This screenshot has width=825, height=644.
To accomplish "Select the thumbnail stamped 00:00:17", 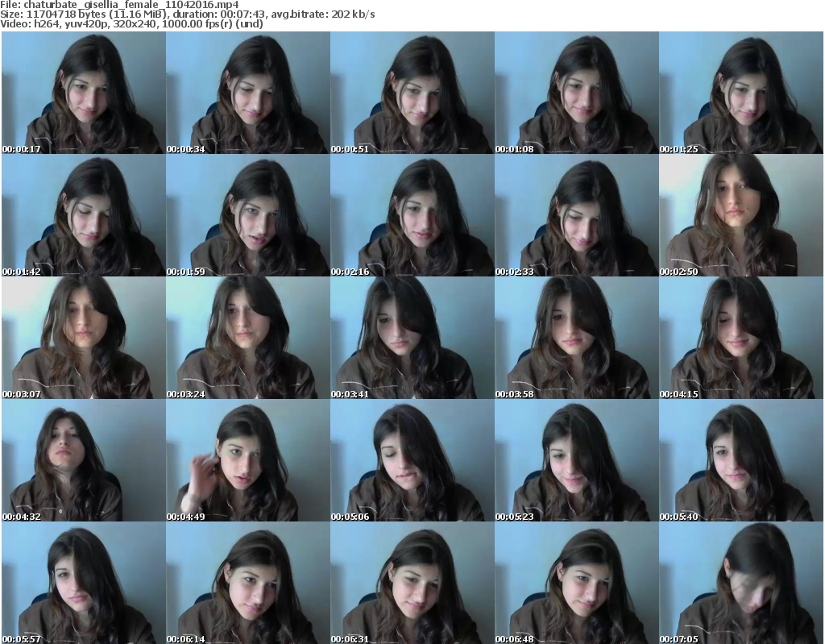I will (84, 93).
